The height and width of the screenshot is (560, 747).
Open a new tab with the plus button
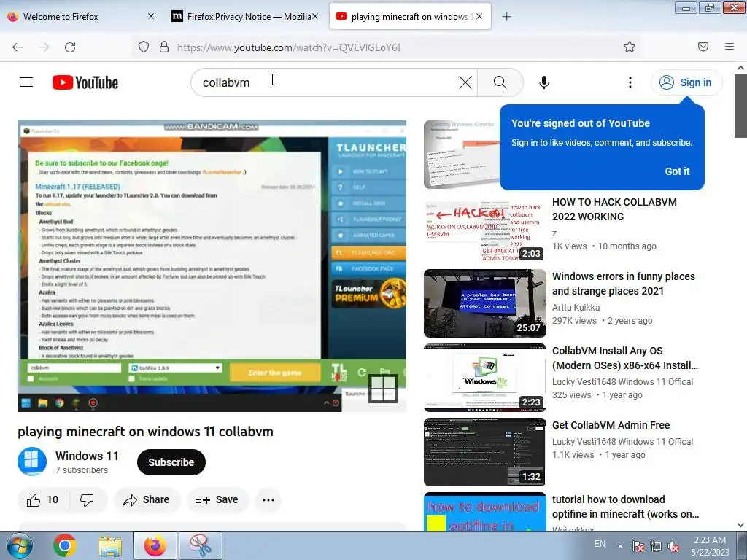click(506, 17)
